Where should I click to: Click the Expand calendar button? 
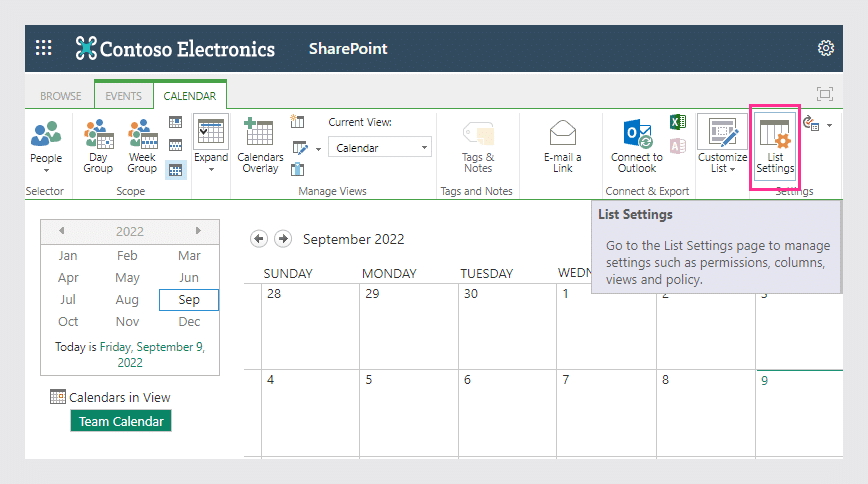tap(211, 145)
